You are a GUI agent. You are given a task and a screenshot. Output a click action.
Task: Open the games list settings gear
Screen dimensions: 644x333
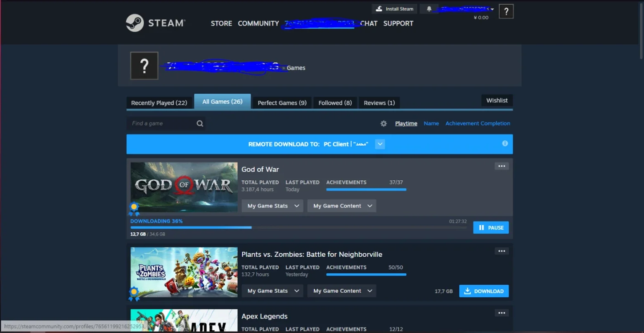[384, 123]
